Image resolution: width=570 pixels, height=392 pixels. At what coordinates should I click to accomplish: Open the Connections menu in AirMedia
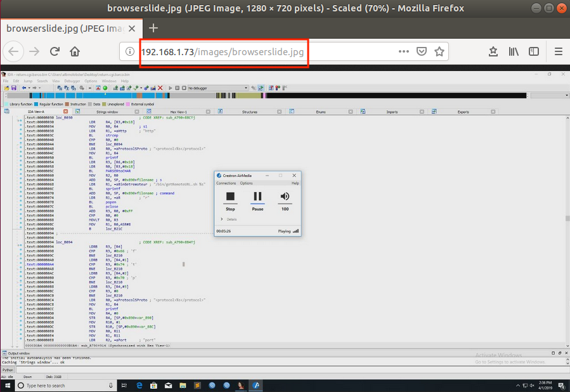click(226, 183)
